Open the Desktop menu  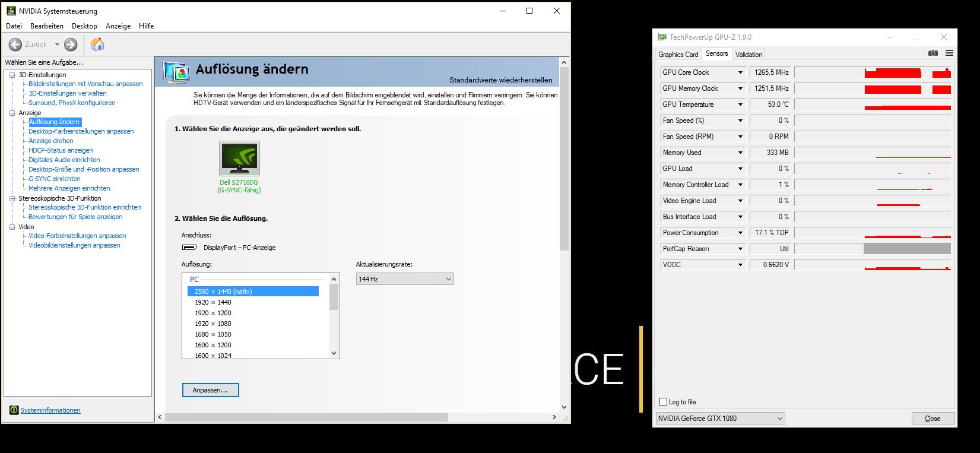pyautogui.click(x=84, y=26)
